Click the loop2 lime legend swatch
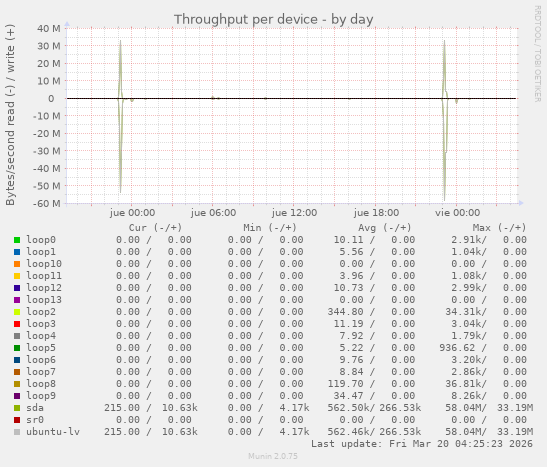547x467 pixels. (x=17, y=312)
